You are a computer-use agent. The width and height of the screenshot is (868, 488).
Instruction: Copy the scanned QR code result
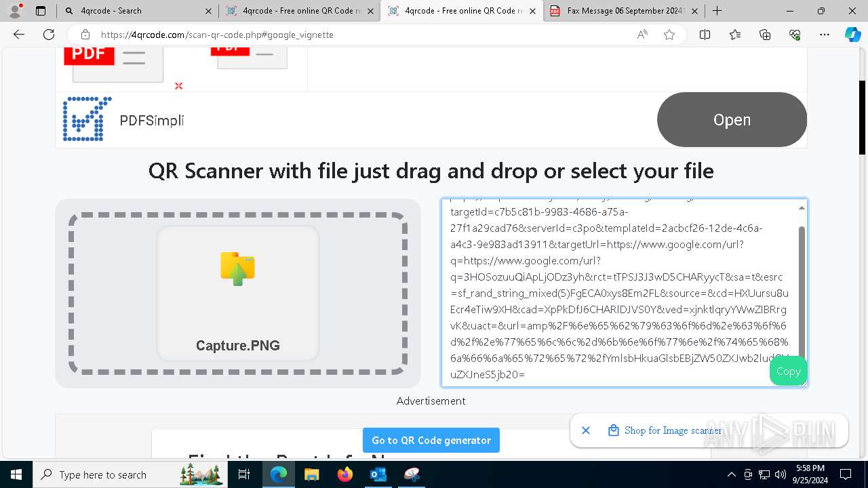tap(788, 371)
